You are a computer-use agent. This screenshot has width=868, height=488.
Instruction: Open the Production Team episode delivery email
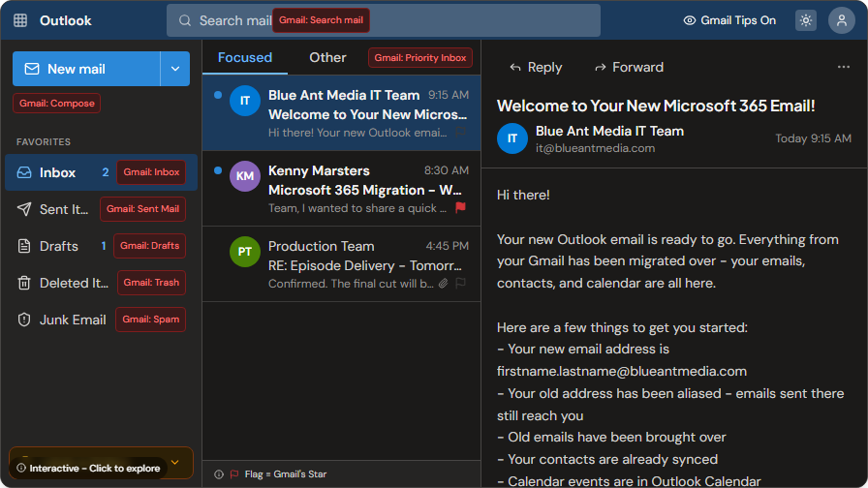pyautogui.click(x=342, y=264)
